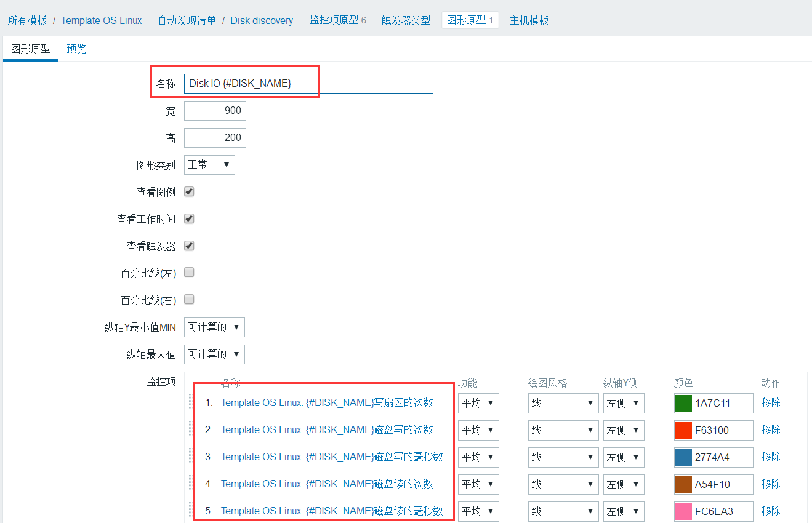812x523 pixels.
Task: Open 功能 dropdown for 磁盘读的毫秒数 row
Action: (x=478, y=511)
